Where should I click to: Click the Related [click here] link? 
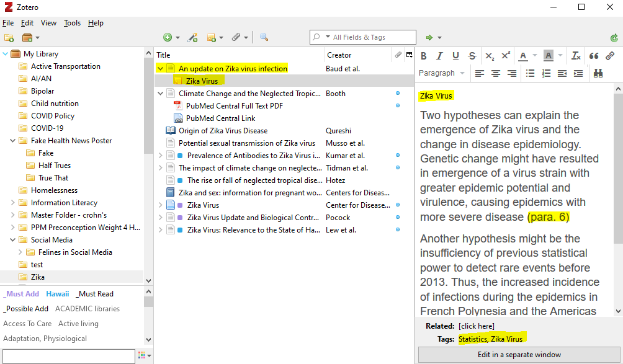(x=477, y=326)
